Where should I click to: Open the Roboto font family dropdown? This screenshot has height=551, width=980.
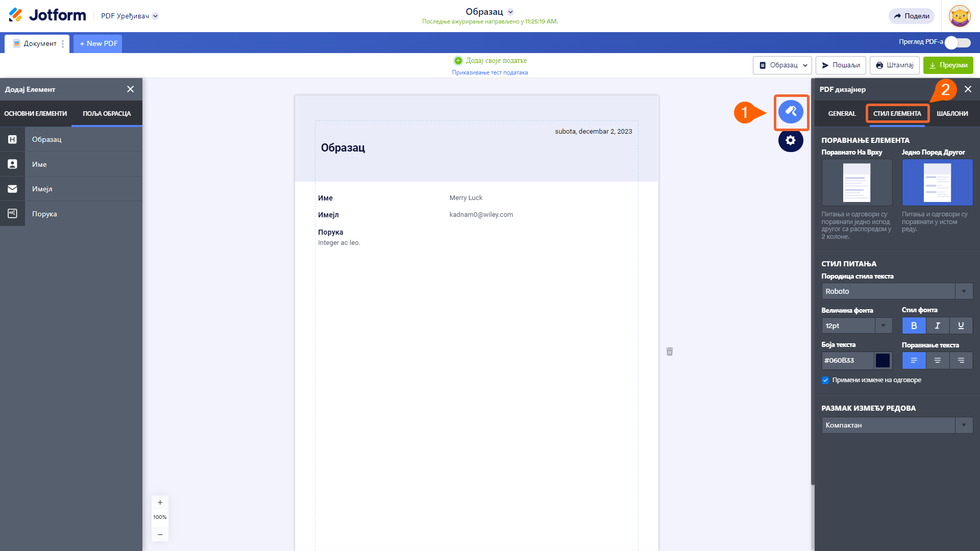coord(897,291)
